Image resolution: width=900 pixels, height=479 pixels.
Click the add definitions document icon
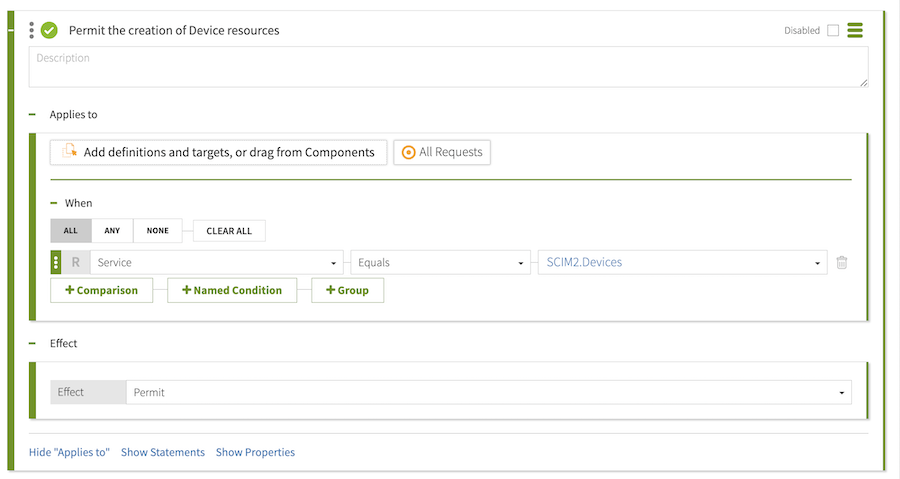(x=70, y=152)
